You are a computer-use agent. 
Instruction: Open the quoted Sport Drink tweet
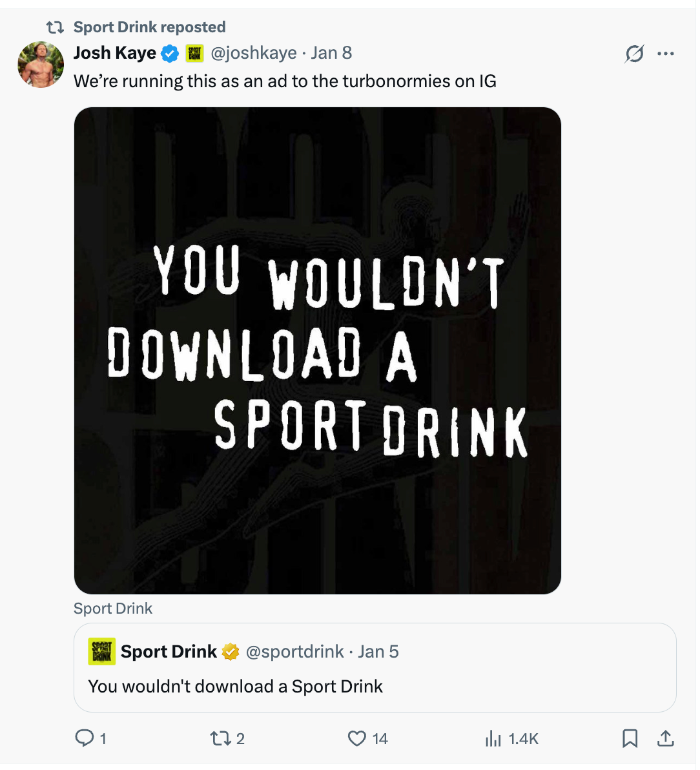375,686
